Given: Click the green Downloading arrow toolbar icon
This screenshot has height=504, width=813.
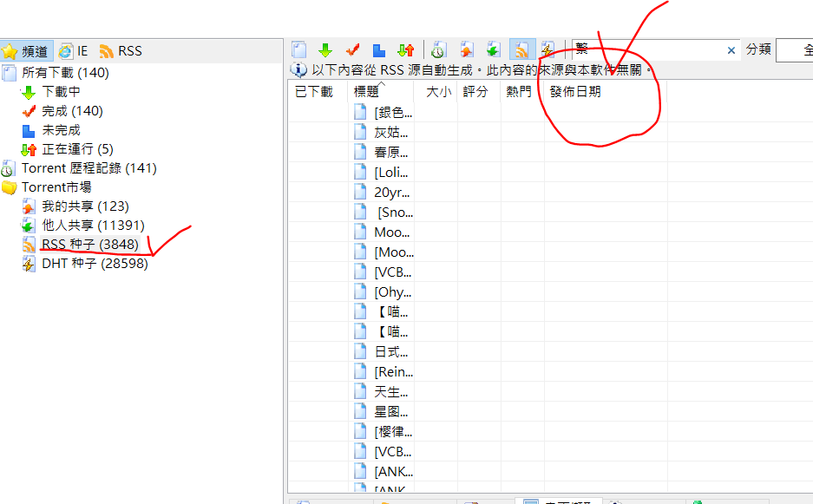Looking at the screenshot, I should (x=325, y=50).
